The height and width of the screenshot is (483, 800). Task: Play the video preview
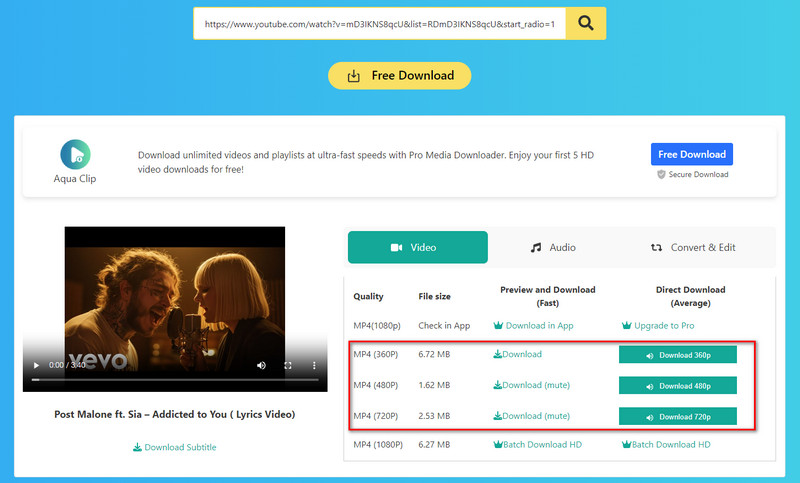(36, 365)
